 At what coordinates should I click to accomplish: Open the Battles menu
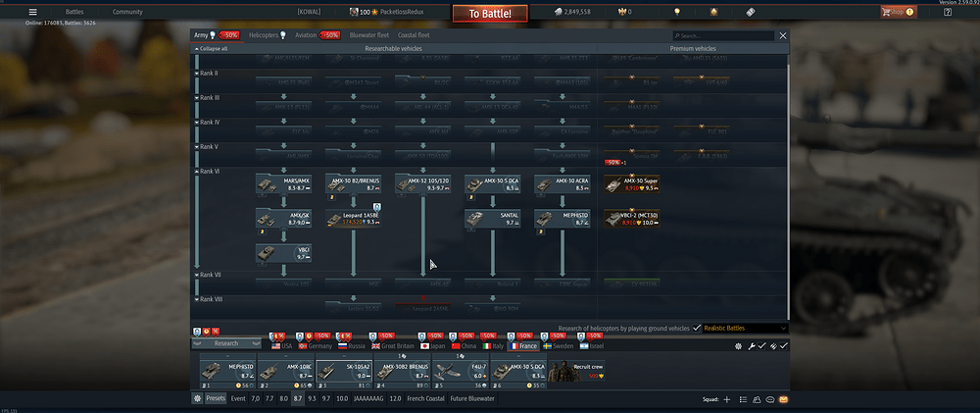(x=74, y=12)
